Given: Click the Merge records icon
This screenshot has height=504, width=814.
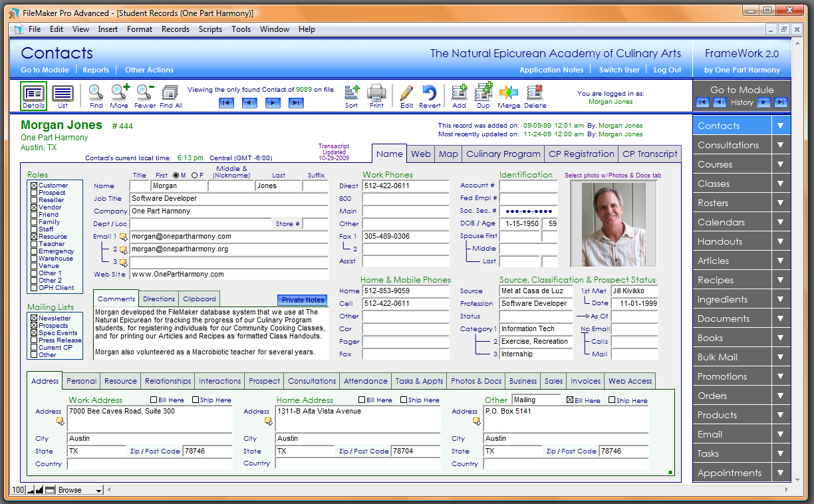Looking at the screenshot, I should [x=509, y=92].
